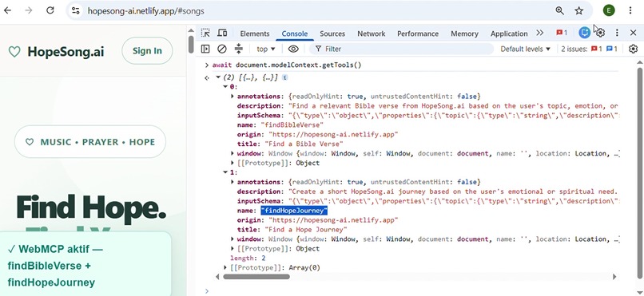The height and width of the screenshot is (296, 644).
Task: Collapse array item 0
Action: click(x=225, y=86)
